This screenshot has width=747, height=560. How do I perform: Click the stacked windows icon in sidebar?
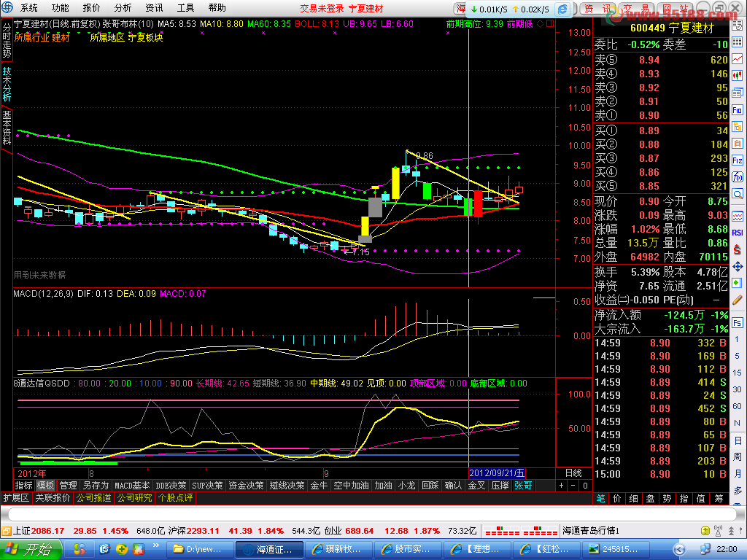coord(738,93)
